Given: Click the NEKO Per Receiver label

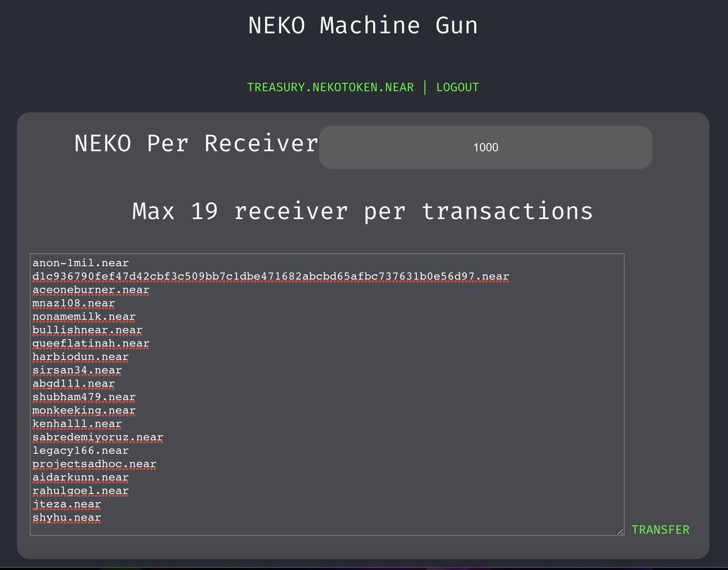Looking at the screenshot, I should [196, 144].
